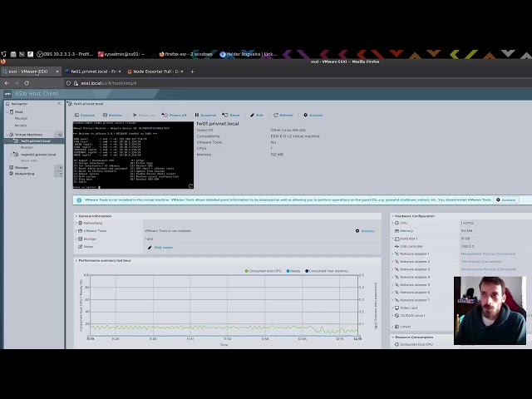This screenshot has width=532, height=399.
Task: Reload the page in Firefox
Action: tap(27, 83)
